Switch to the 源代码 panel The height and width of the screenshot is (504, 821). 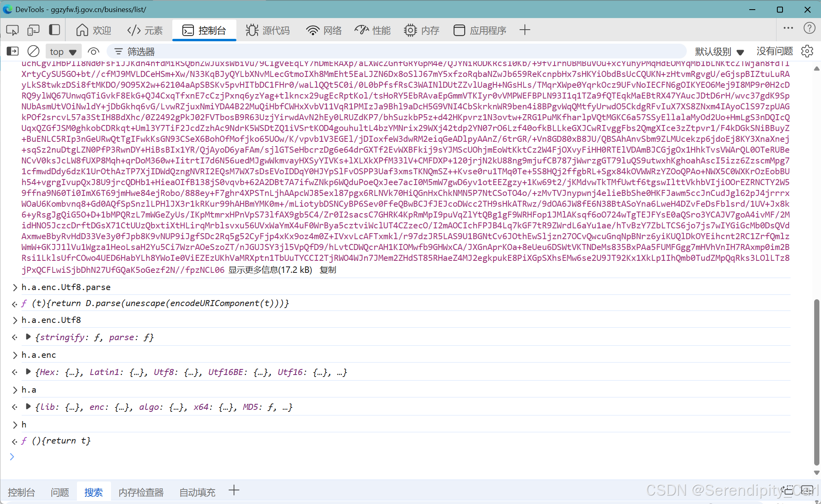point(267,30)
